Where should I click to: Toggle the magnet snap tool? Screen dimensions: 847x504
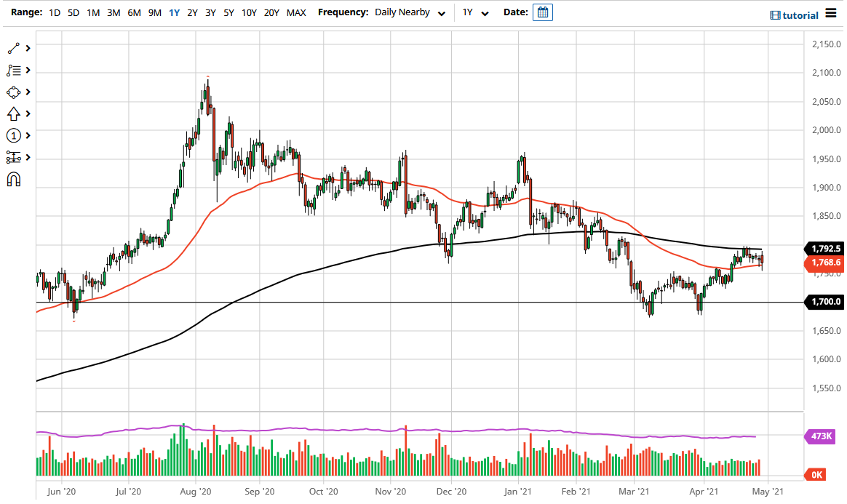(x=14, y=179)
